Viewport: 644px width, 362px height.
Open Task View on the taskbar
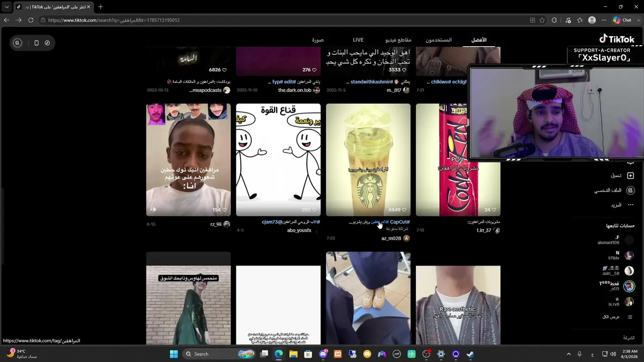point(264,354)
